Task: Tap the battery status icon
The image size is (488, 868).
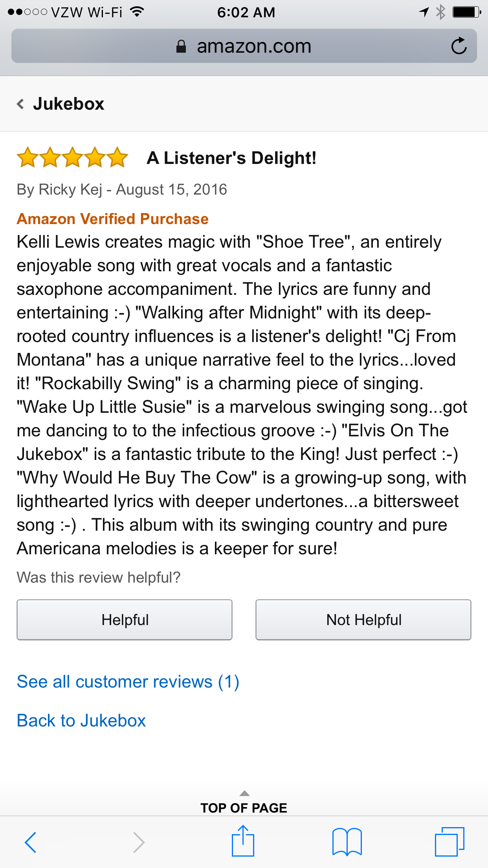Action: (466, 12)
